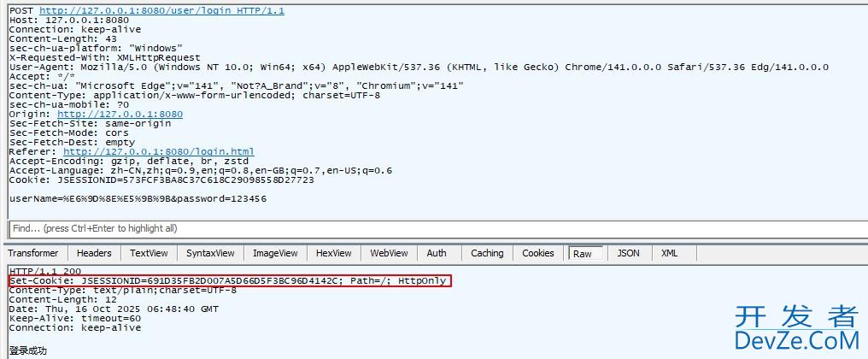Click the Origin header URL link
The image size is (868, 359).
tap(120, 114)
